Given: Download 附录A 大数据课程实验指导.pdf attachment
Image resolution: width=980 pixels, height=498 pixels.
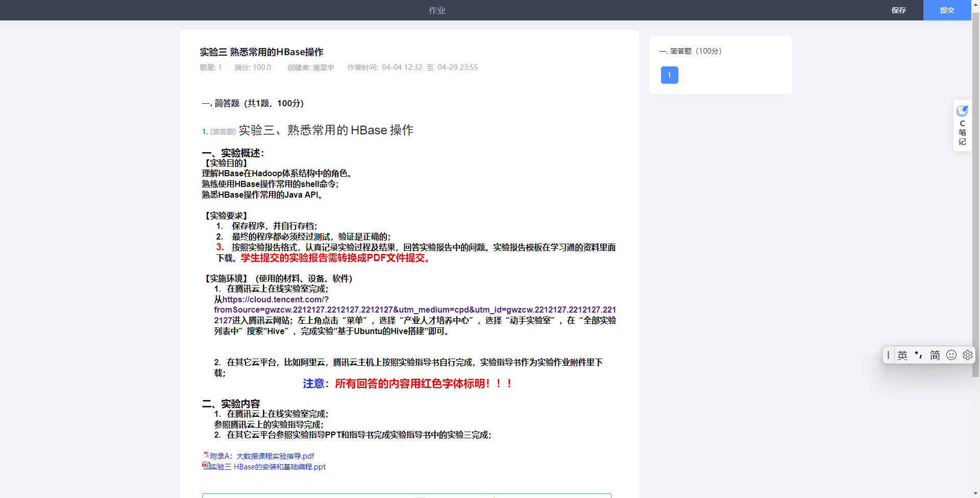Looking at the screenshot, I should (262, 456).
